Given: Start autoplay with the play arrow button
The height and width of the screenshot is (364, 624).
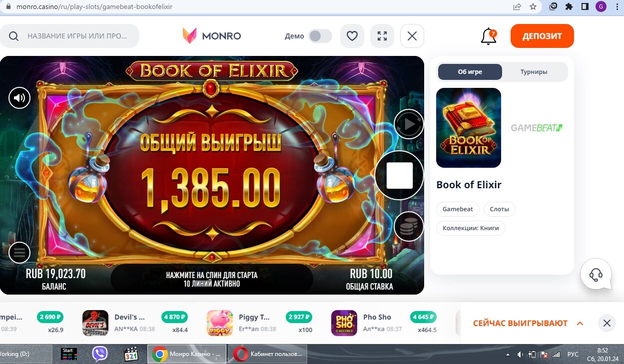Looking at the screenshot, I should pyautogui.click(x=409, y=124).
